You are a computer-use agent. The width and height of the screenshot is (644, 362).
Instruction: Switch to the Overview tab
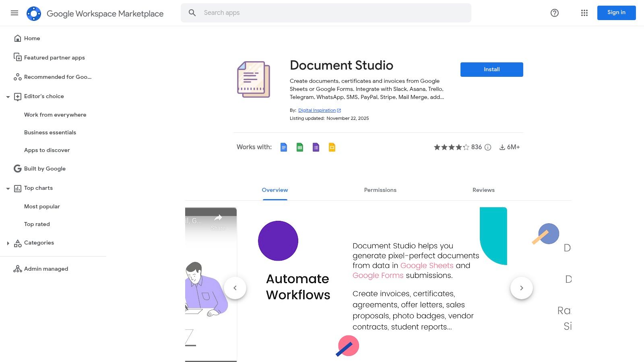coord(275,190)
